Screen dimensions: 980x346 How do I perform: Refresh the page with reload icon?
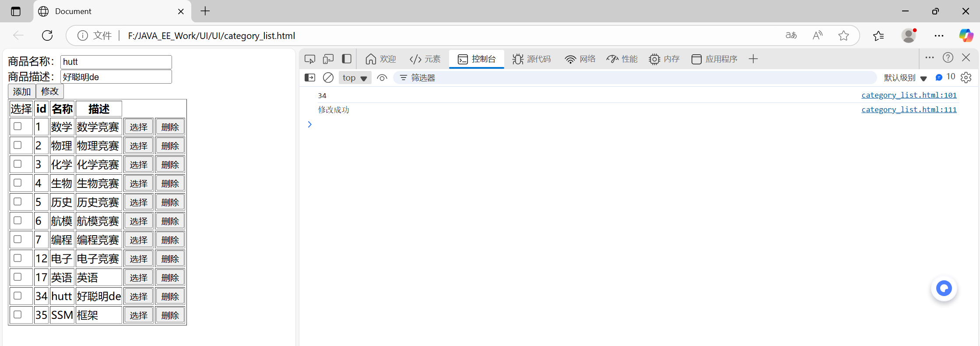coord(47,35)
